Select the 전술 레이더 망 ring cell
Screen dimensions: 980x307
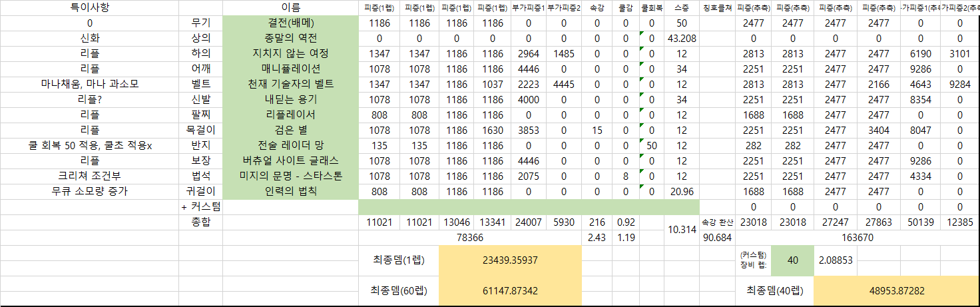click(x=290, y=145)
